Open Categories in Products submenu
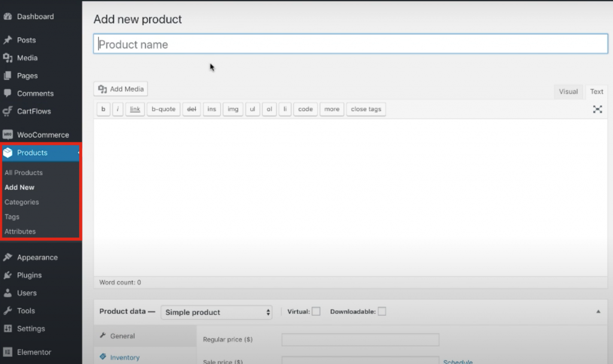The width and height of the screenshot is (613, 364). point(22,202)
